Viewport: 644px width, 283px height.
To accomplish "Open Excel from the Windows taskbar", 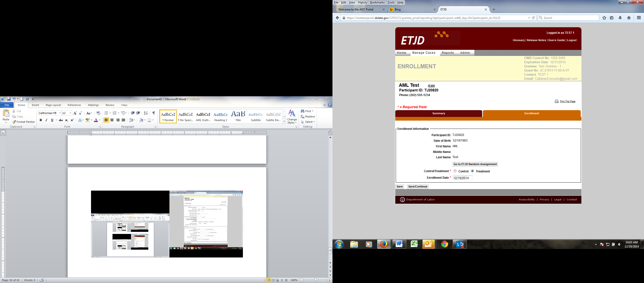I will [x=414, y=244].
